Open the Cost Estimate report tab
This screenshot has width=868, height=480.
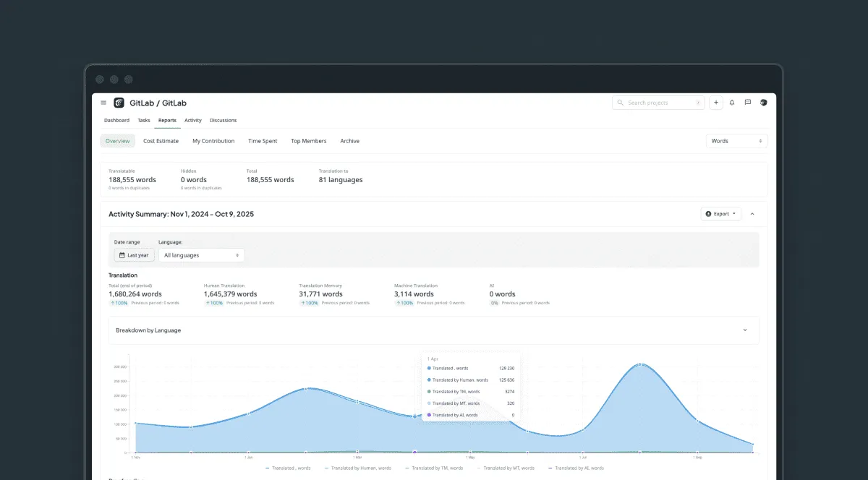(161, 141)
